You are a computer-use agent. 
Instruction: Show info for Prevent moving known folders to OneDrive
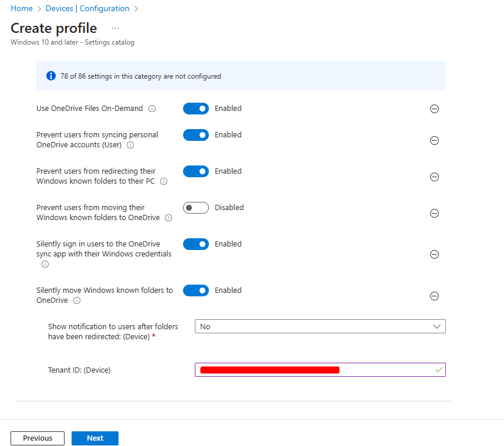pos(168,218)
